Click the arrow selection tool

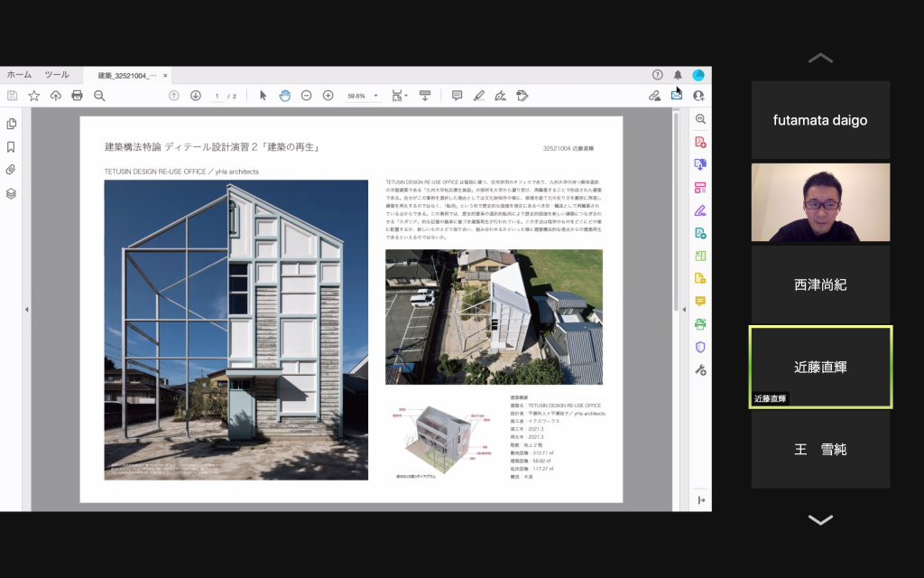click(263, 96)
